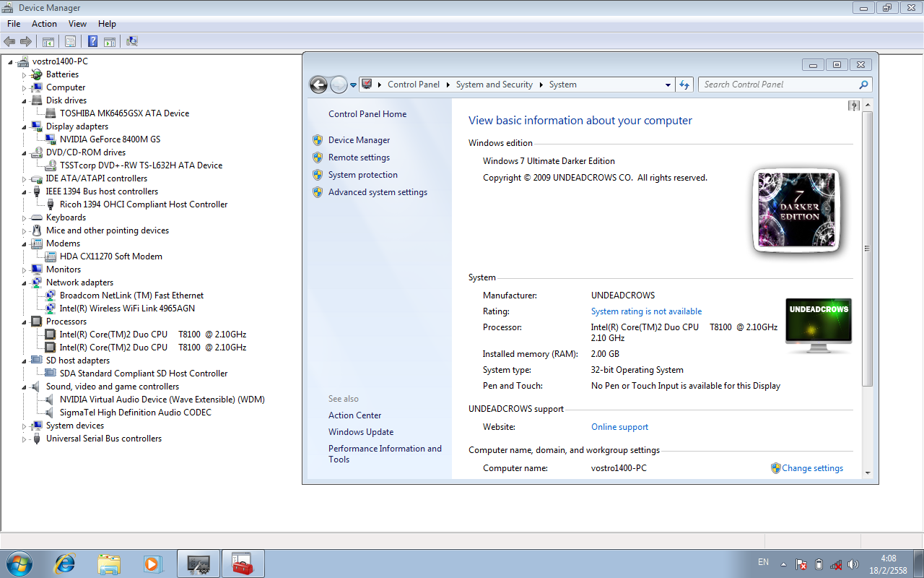Expand the IDE ATA/ATAPI controllers category

tap(24, 178)
